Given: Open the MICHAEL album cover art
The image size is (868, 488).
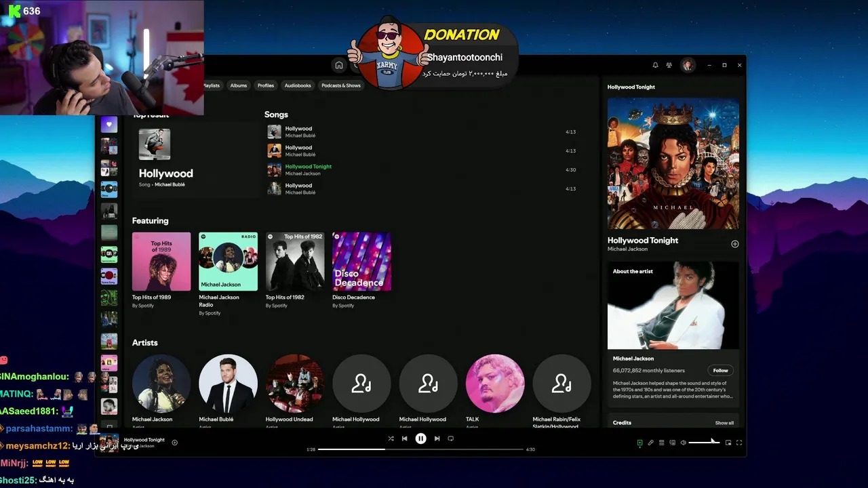Looking at the screenshot, I should click(673, 163).
